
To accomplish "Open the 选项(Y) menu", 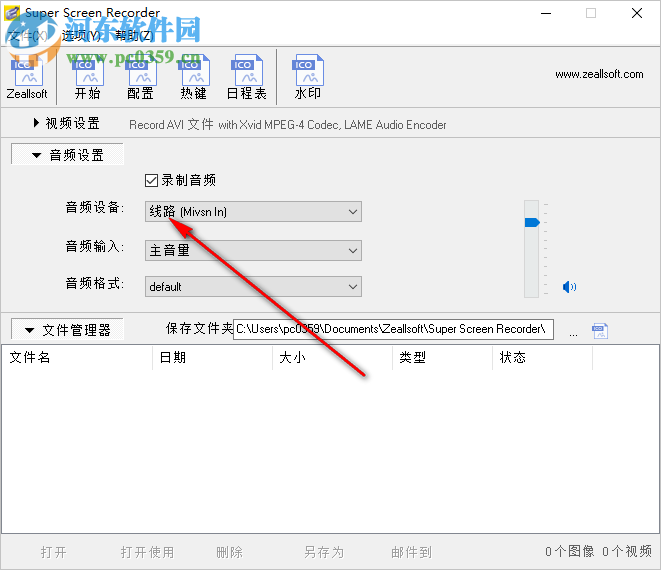I will tap(81, 35).
